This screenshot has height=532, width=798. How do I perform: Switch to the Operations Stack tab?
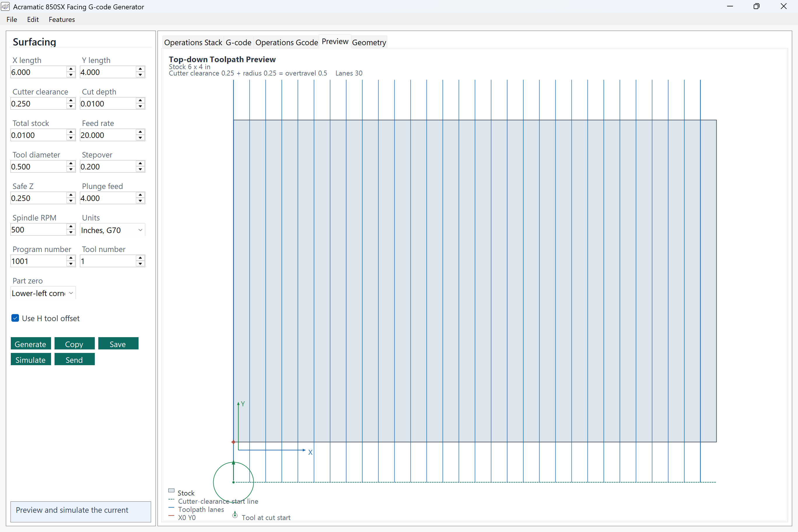point(193,42)
